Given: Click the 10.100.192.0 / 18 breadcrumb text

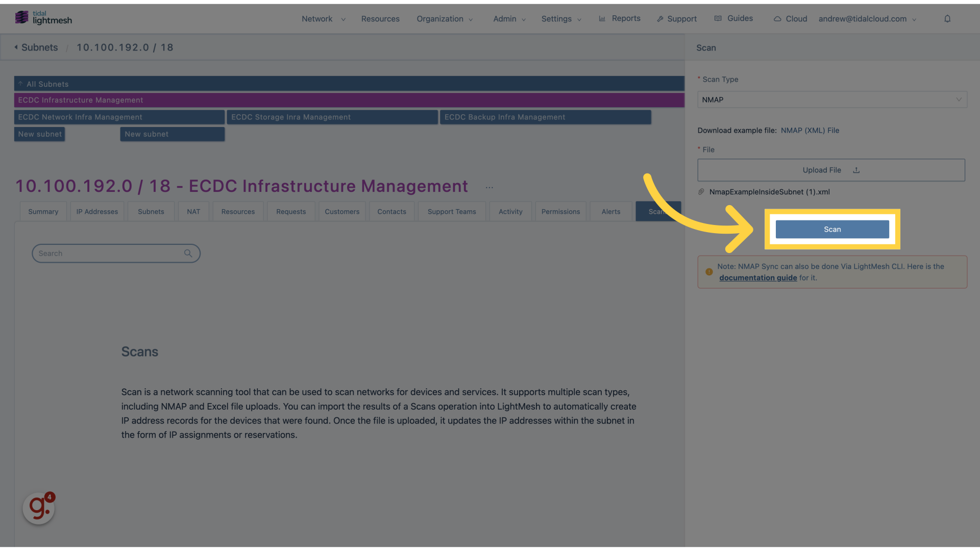Looking at the screenshot, I should (x=125, y=47).
